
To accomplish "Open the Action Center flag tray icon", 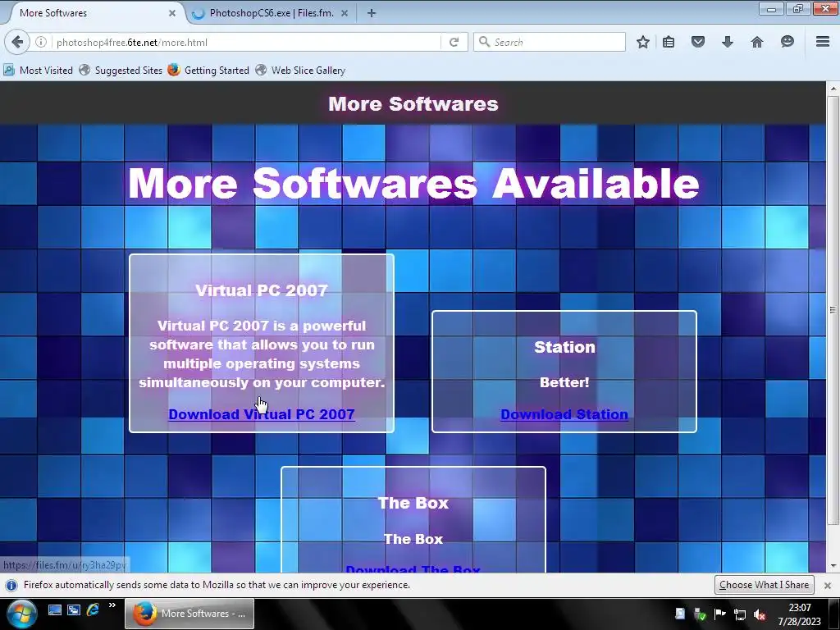I will pyautogui.click(x=719, y=614).
